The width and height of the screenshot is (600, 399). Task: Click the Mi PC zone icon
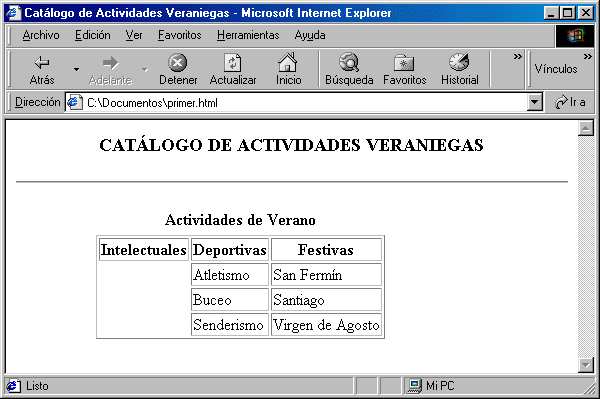click(414, 386)
